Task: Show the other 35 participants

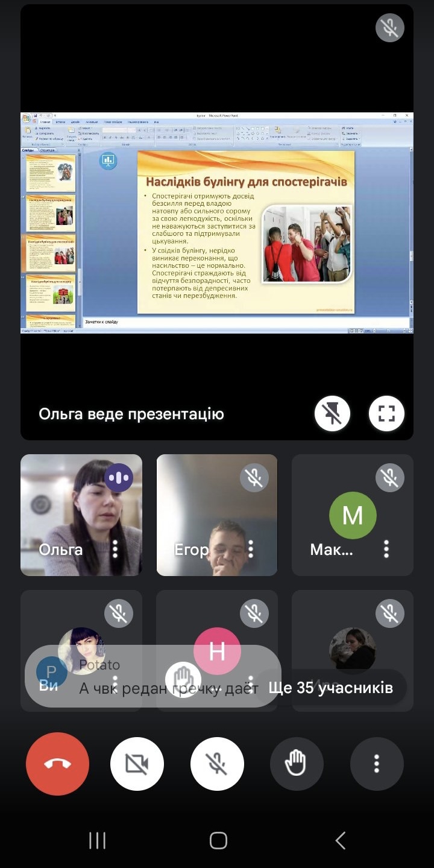Action: click(x=330, y=688)
